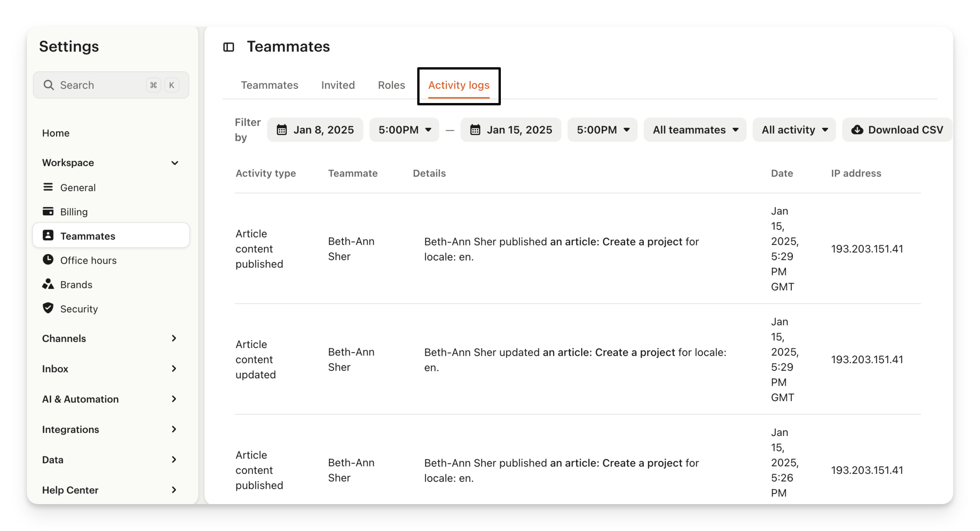
Task: Go to Home in the sidebar
Action: click(x=56, y=133)
